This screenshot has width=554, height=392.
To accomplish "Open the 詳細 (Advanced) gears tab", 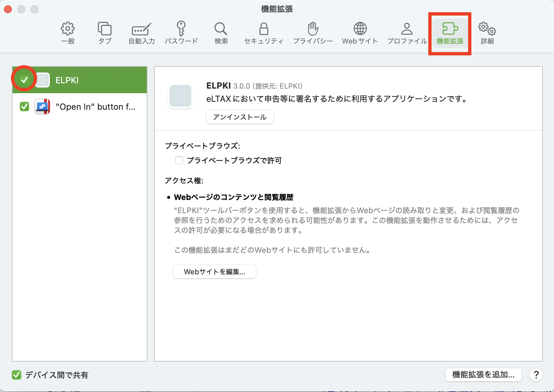I will 487,33.
